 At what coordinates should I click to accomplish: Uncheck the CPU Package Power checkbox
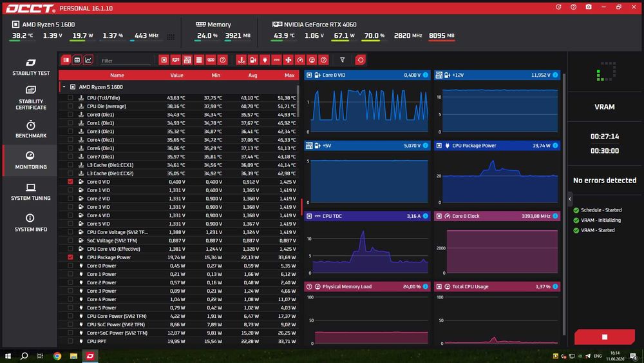coord(70,257)
